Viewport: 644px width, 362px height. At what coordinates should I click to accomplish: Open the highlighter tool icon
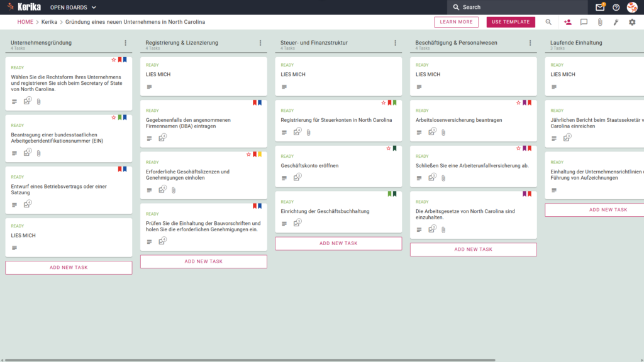click(x=616, y=22)
